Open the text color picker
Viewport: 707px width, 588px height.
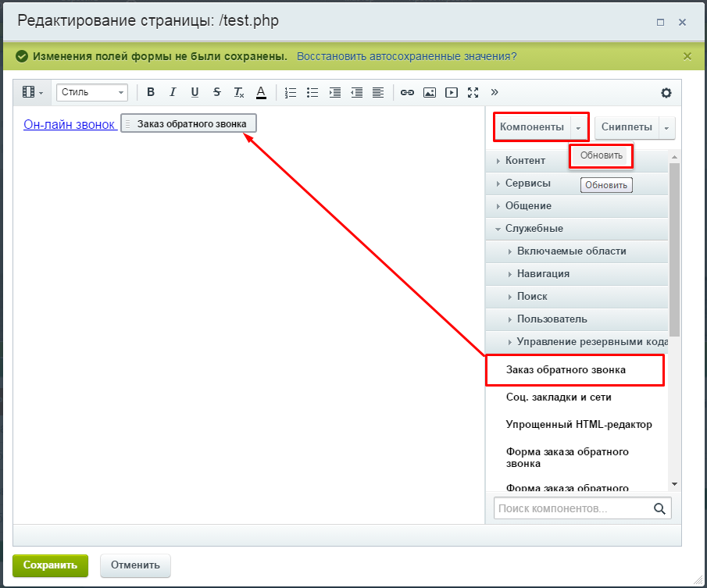point(260,92)
